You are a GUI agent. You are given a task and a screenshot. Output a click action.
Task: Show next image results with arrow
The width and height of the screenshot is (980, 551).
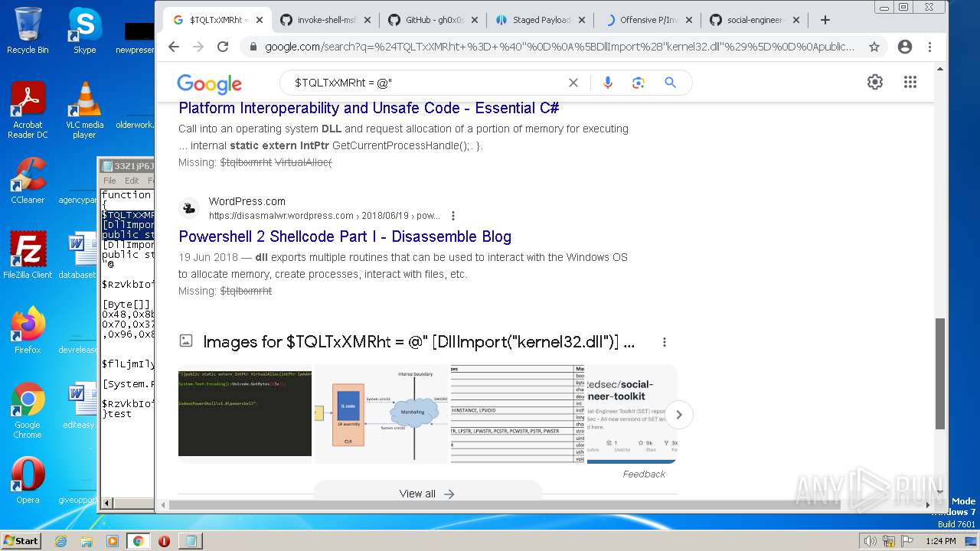678,414
